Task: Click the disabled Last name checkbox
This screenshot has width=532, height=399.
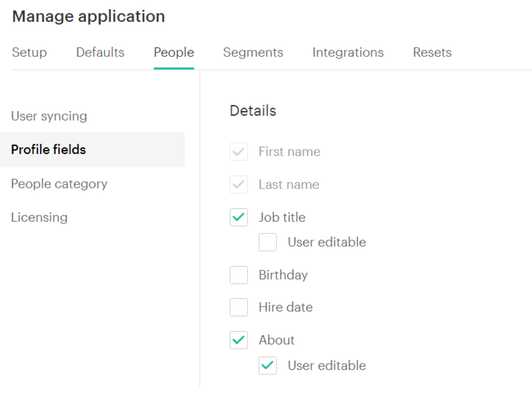Action: pyautogui.click(x=239, y=185)
